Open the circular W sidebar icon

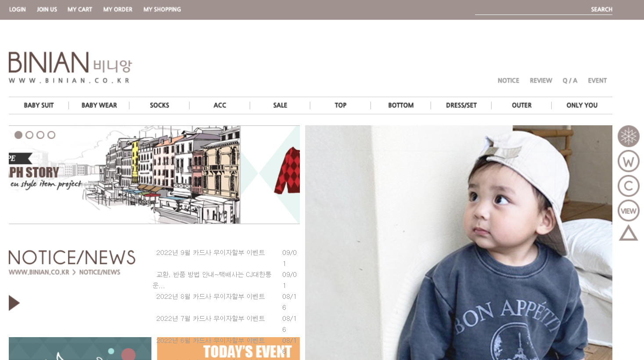tap(628, 161)
